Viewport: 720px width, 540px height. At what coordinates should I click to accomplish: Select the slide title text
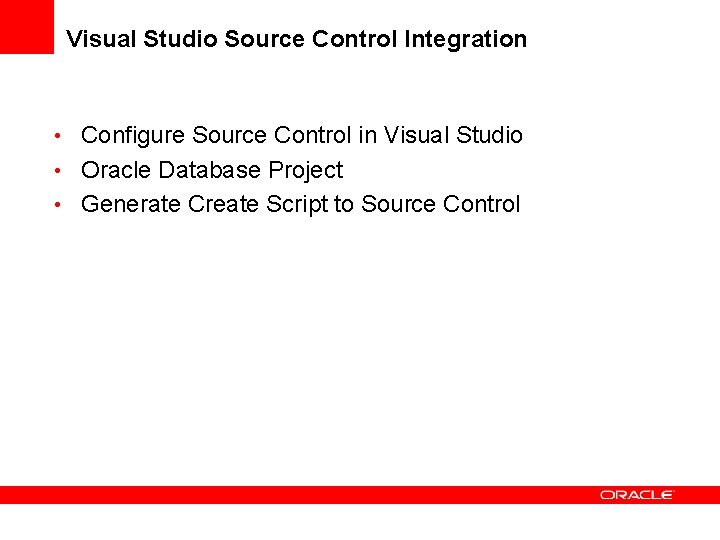pyautogui.click(x=296, y=39)
